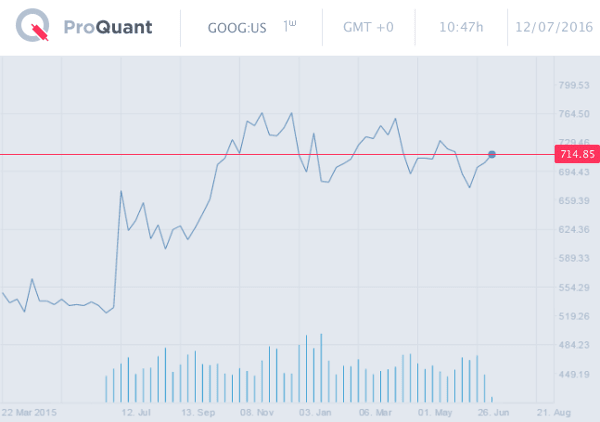600x422 pixels.
Task: Click the blue current price dot marker
Action: [492, 154]
